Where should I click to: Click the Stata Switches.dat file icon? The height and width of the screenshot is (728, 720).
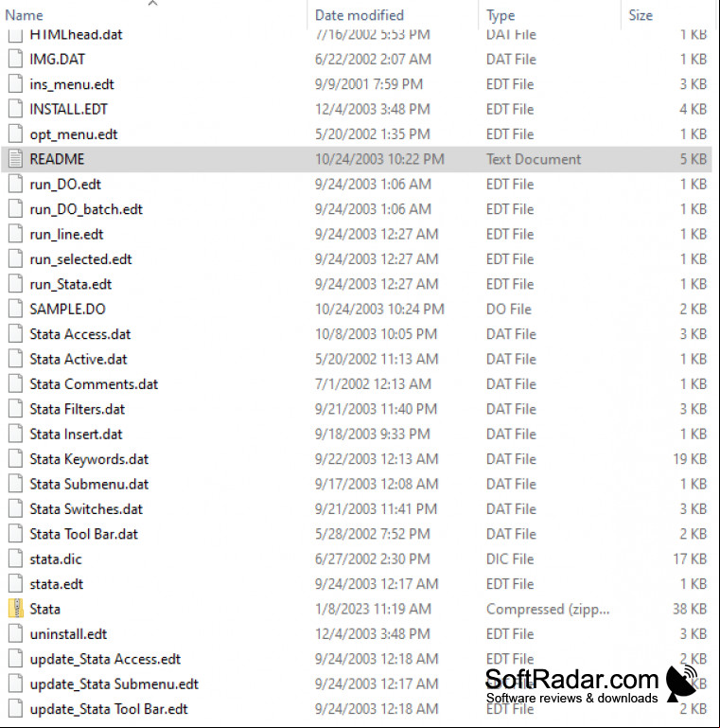15,509
